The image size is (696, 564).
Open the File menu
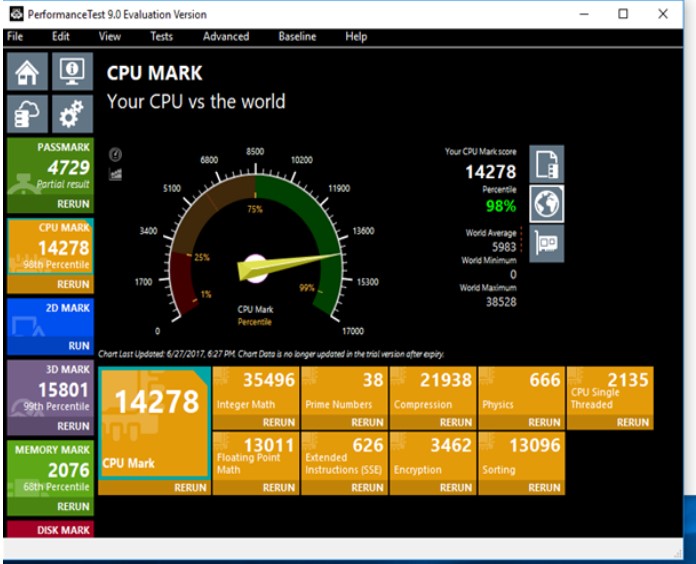tap(15, 36)
